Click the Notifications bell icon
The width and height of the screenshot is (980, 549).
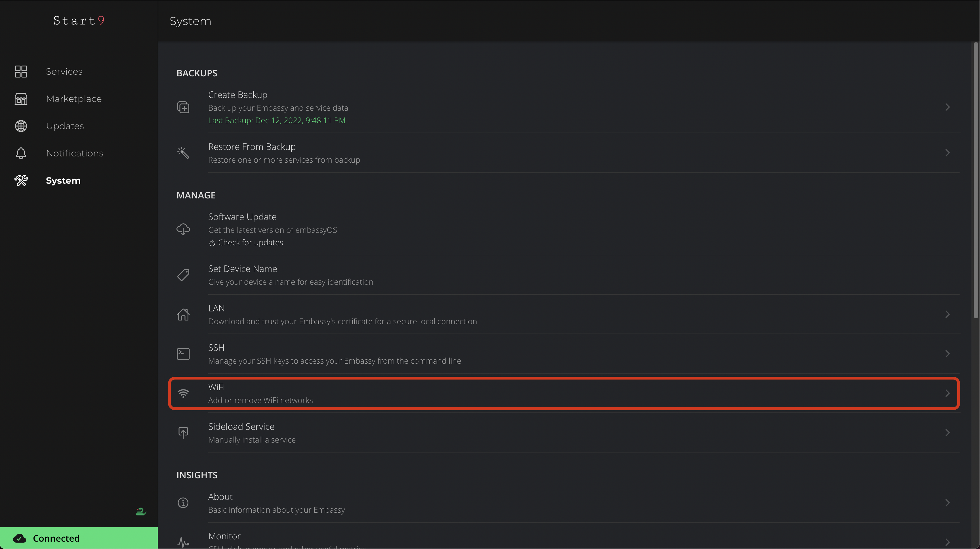point(21,154)
